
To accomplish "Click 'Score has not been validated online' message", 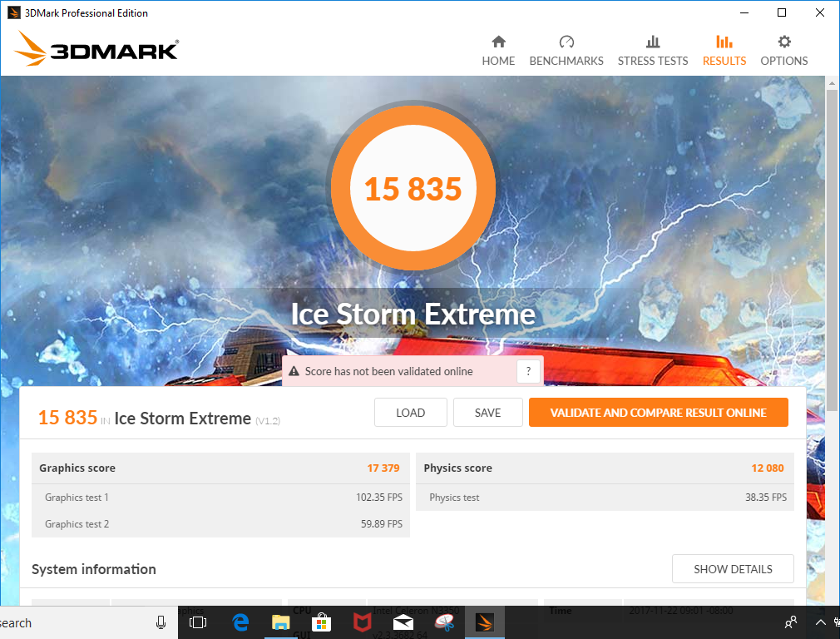I will 389,371.
